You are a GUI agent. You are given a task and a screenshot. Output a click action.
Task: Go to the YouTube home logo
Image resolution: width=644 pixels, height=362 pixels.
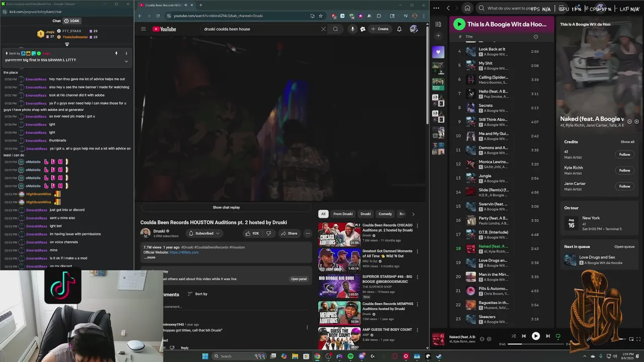(x=165, y=29)
